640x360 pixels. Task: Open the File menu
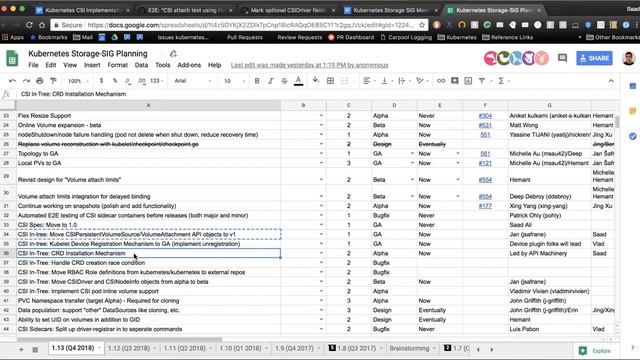click(33, 65)
